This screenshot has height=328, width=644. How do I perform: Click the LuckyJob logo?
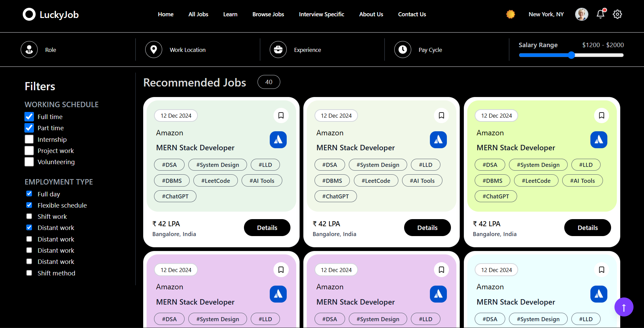click(x=51, y=15)
